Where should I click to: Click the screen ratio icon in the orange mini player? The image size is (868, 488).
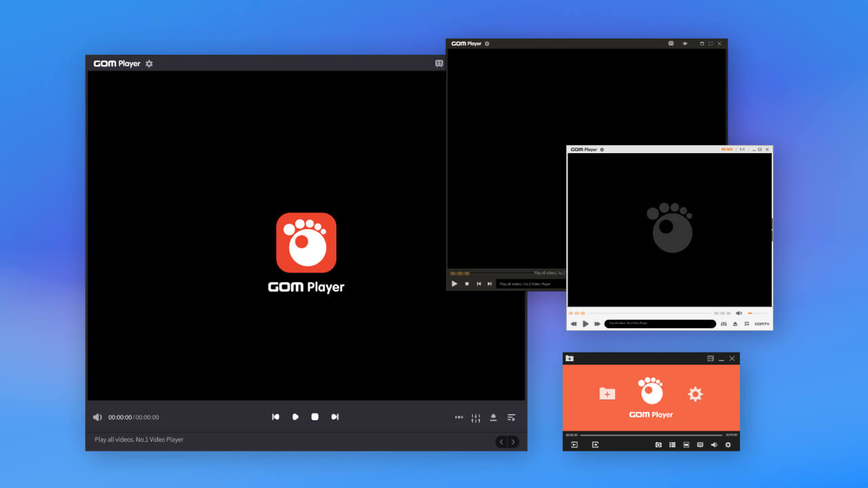pyautogui.click(x=686, y=445)
